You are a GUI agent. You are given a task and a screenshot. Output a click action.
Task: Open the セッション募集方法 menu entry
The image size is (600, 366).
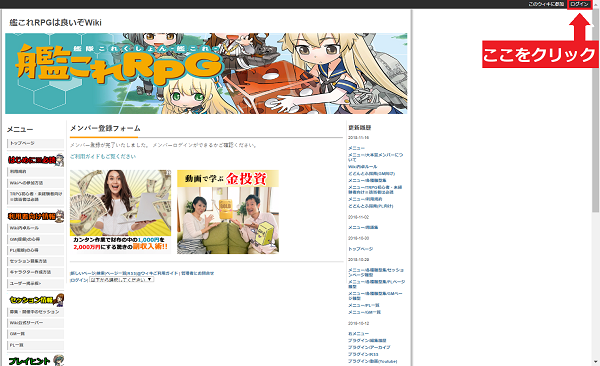(35, 261)
